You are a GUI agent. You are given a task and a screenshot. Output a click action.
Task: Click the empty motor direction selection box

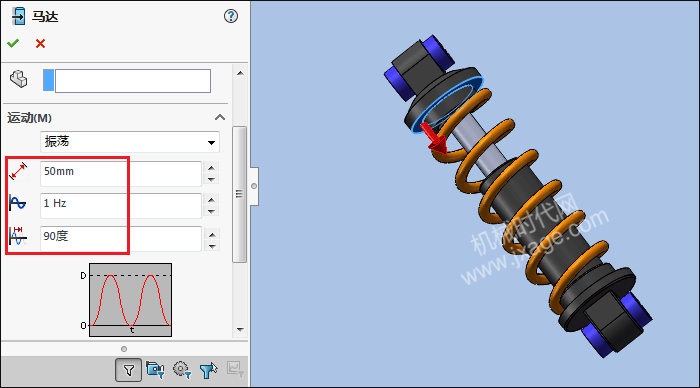pyautogui.click(x=133, y=81)
